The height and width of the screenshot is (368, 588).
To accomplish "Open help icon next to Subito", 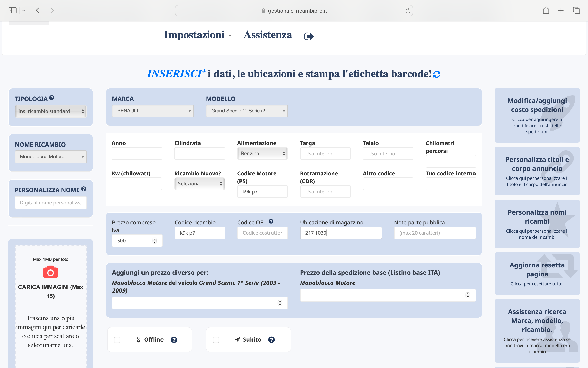I will (x=271, y=340).
